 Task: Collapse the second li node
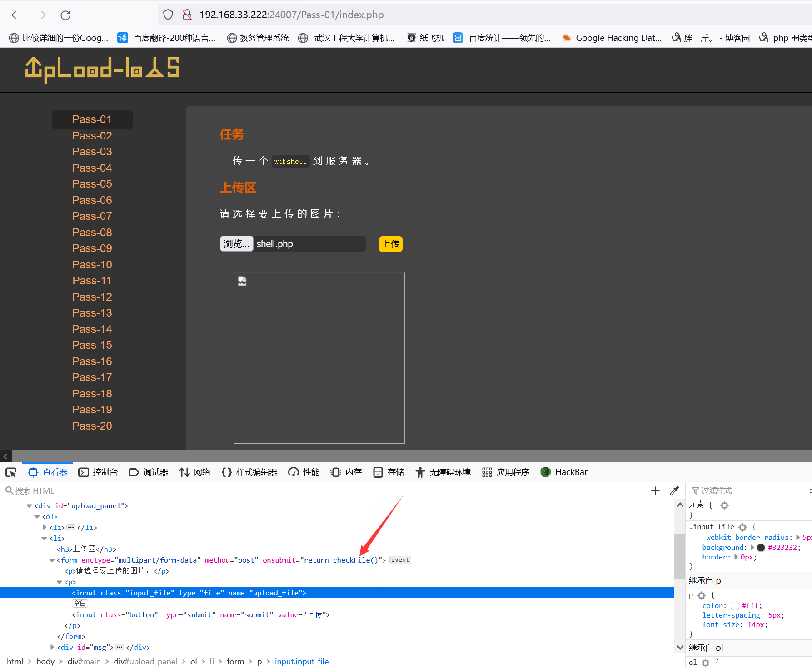pyautogui.click(x=45, y=539)
